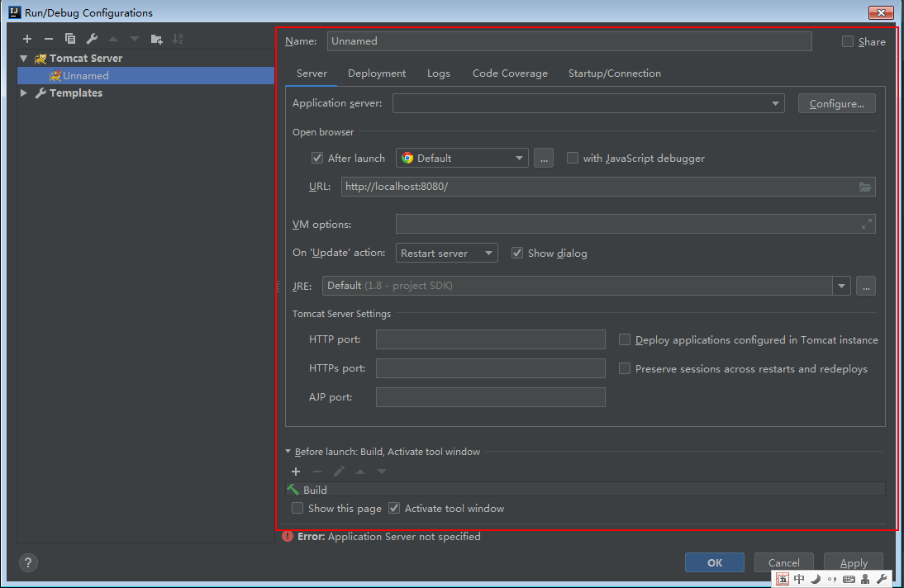Click the IME soft keyboard icon
This screenshot has height=588, width=904.
pyautogui.click(x=849, y=579)
